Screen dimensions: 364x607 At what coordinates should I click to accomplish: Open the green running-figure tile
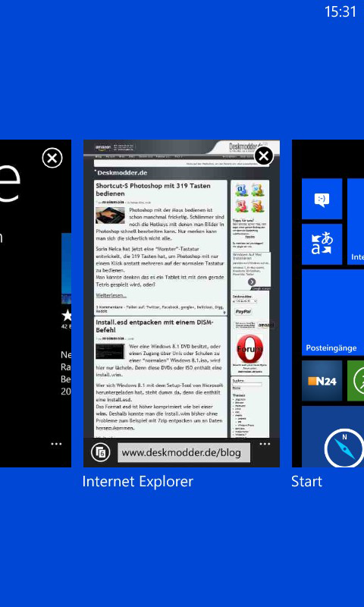click(356, 381)
